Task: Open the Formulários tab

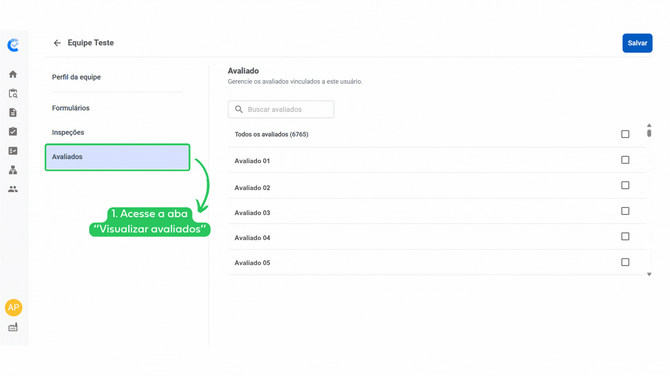Action: (71, 108)
